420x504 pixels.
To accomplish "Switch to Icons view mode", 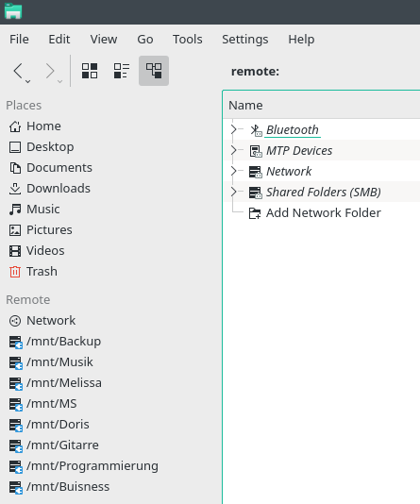I will [90, 71].
